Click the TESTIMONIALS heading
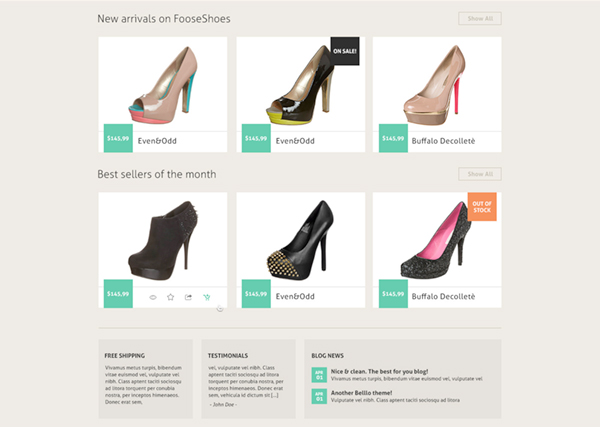600x427 pixels. [x=228, y=355]
